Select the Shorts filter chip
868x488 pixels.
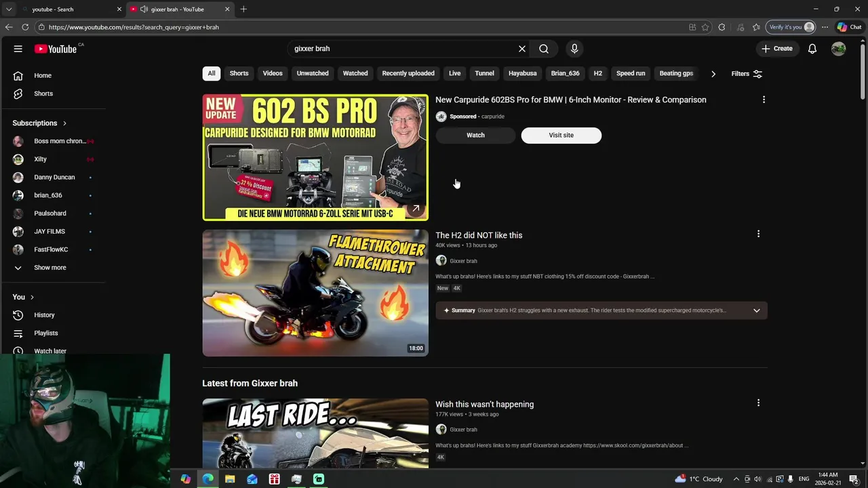[x=239, y=73]
